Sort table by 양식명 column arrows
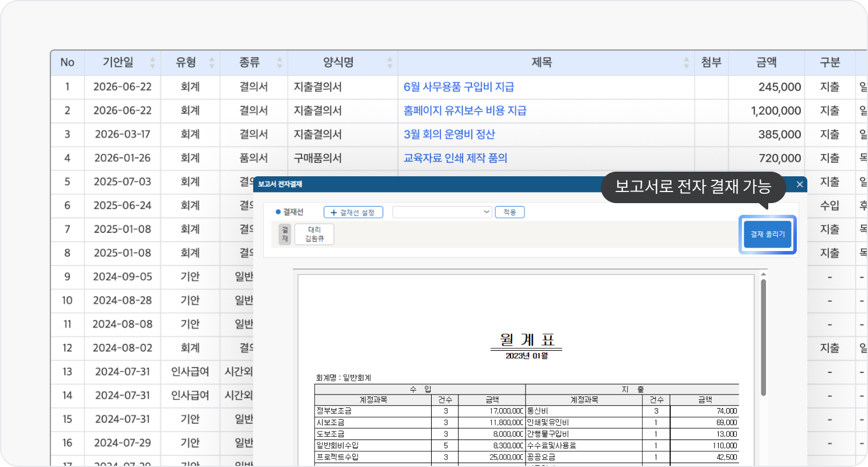This screenshot has width=868, height=467. pyautogui.click(x=390, y=62)
